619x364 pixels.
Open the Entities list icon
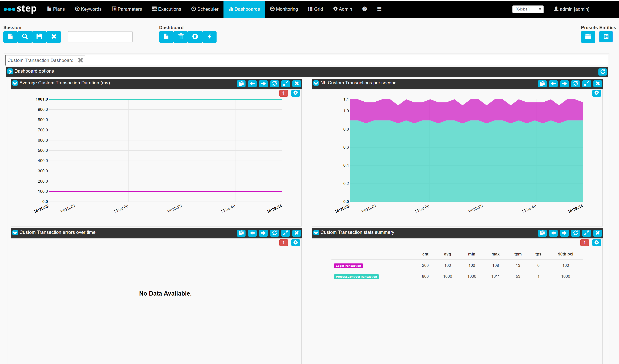(606, 37)
